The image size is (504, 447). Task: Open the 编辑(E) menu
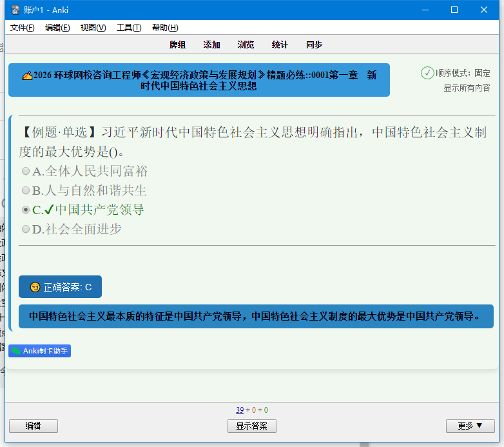tap(57, 28)
